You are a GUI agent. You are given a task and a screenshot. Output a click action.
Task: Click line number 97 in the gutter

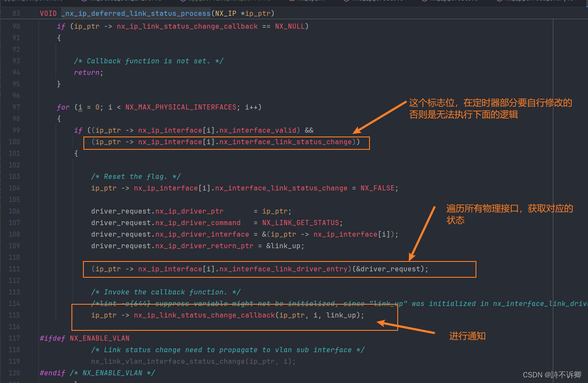pos(16,107)
